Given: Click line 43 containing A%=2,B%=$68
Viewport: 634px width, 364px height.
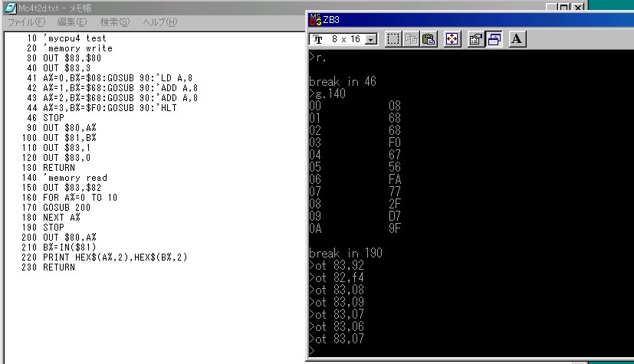Looking at the screenshot, I should [x=112, y=98].
